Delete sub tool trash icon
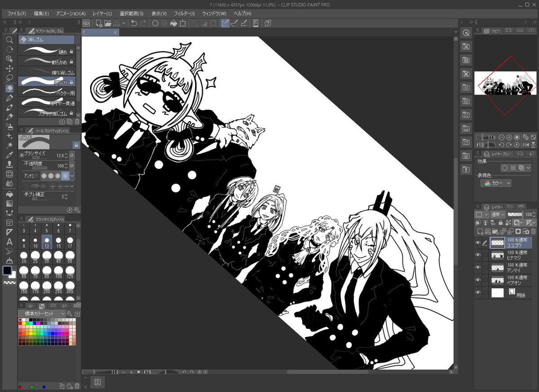539x392 pixels. (x=77, y=122)
